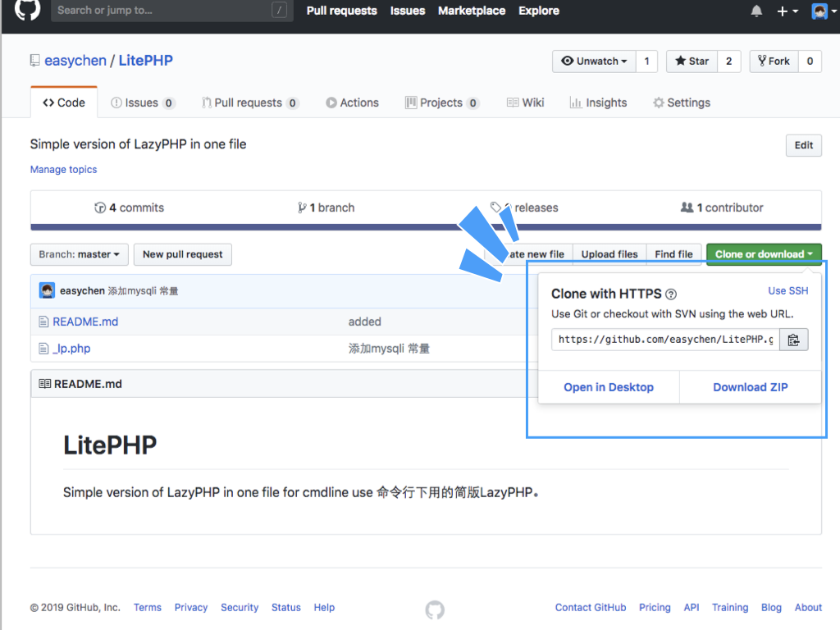Open Marketplace in top navigation
Screen dimensions: 840x630
tap(472, 11)
